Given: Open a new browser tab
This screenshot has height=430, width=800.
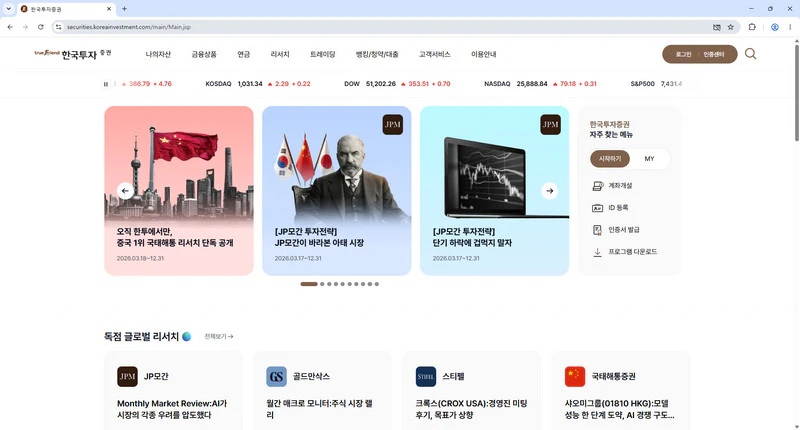Looking at the screenshot, I should [x=124, y=9].
